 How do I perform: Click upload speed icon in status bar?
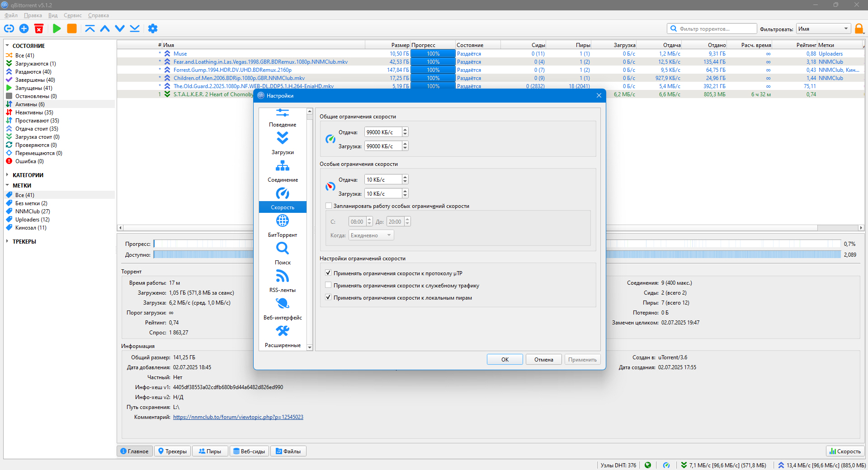(x=781, y=465)
